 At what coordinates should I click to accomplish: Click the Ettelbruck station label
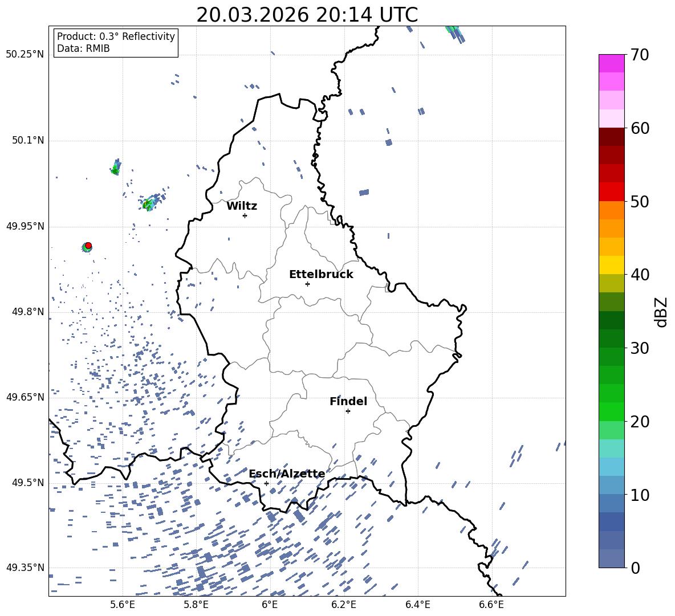[321, 275]
